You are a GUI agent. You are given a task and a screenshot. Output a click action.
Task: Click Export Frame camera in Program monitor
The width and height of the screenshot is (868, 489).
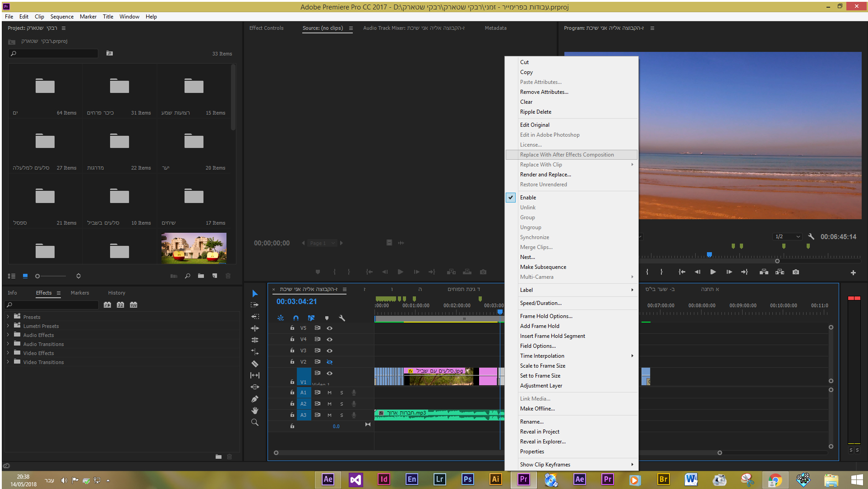pyautogui.click(x=796, y=272)
